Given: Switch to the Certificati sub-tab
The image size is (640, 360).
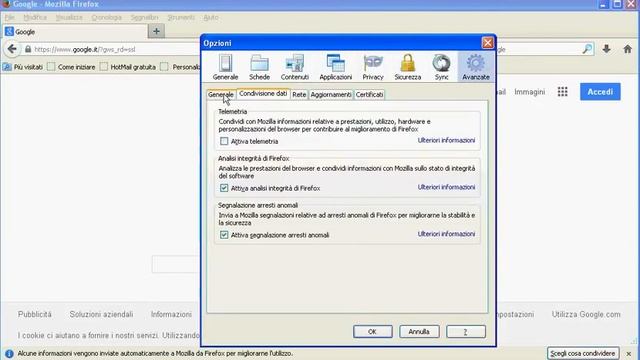Looking at the screenshot, I should coord(369,95).
